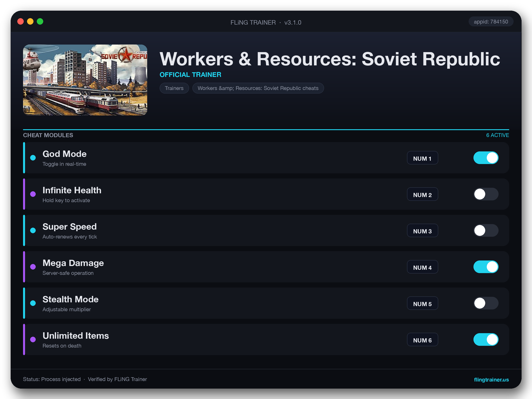532x399 pixels.
Task: Click the game cover thumbnail
Action: 85,80
